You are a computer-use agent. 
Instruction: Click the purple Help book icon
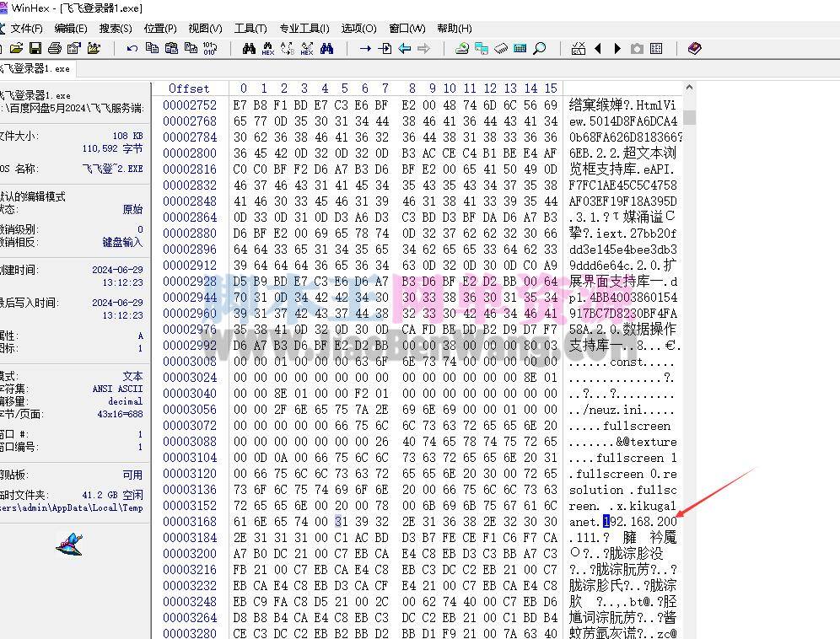point(694,49)
